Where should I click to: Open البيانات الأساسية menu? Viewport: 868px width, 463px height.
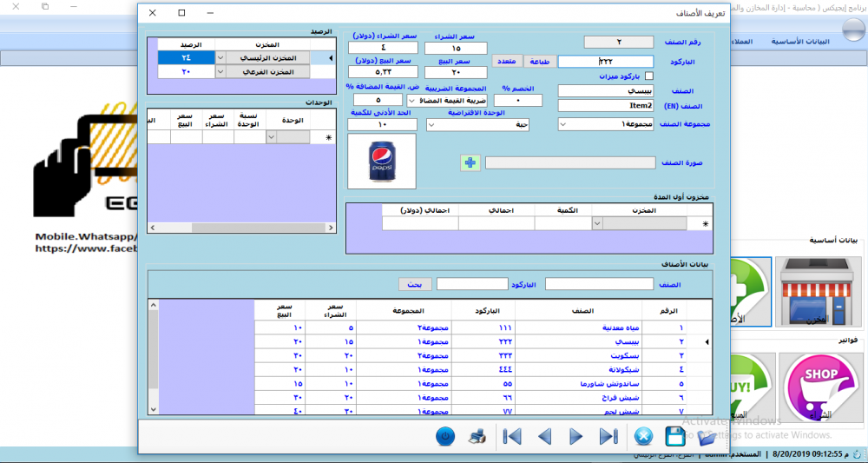coord(800,42)
